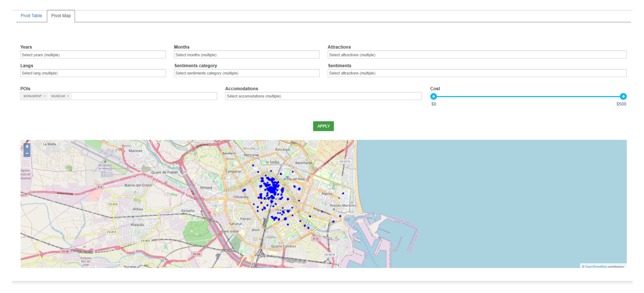Open the Years multi-select dropdown

coord(93,55)
